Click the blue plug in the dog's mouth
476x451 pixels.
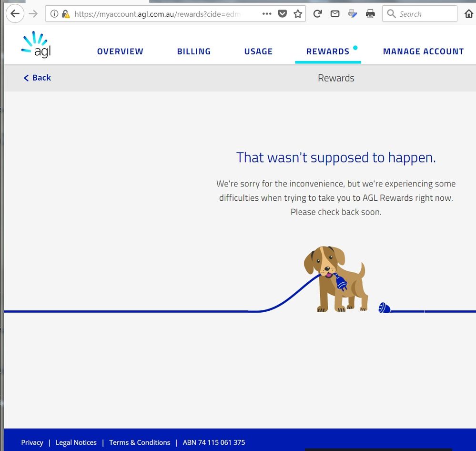pyautogui.click(x=340, y=282)
